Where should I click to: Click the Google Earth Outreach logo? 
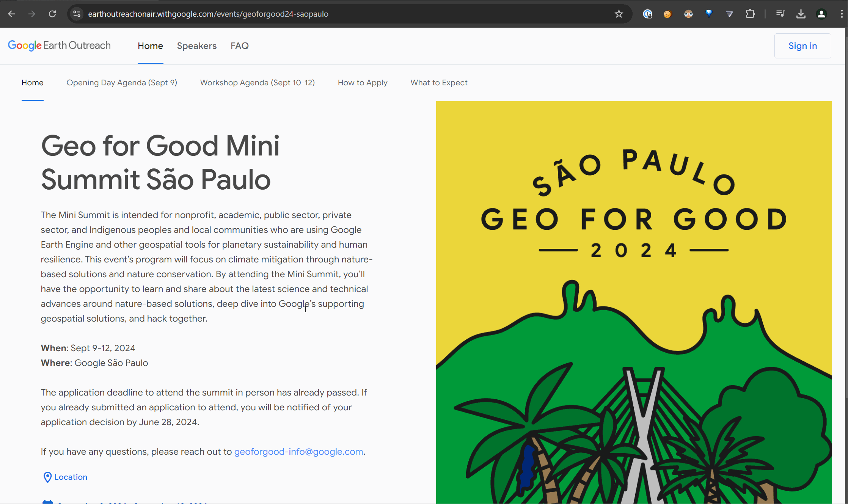59,46
